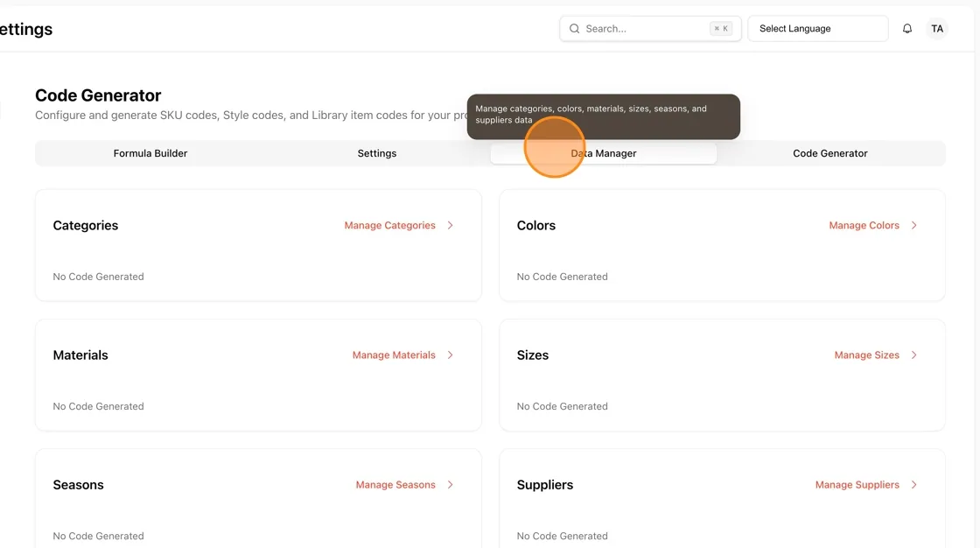
Task: Open the Manage Seasons link
Action: point(395,485)
